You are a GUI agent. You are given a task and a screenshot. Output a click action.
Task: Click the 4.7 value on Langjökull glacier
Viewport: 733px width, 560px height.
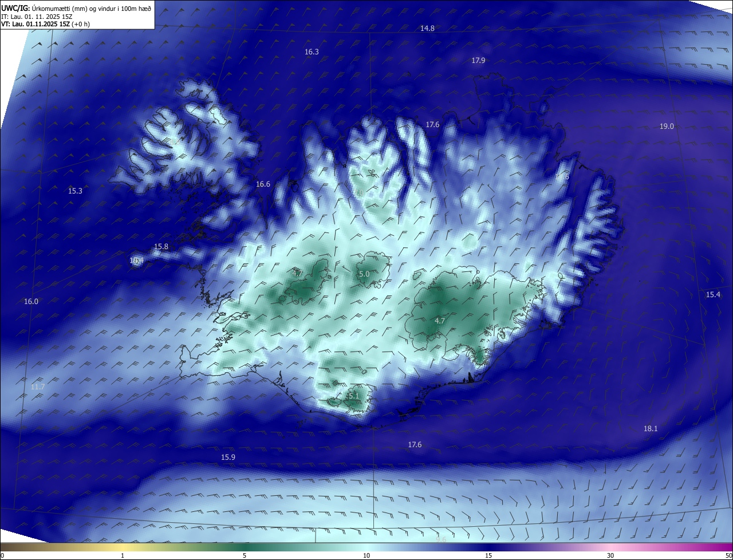pyautogui.click(x=297, y=273)
